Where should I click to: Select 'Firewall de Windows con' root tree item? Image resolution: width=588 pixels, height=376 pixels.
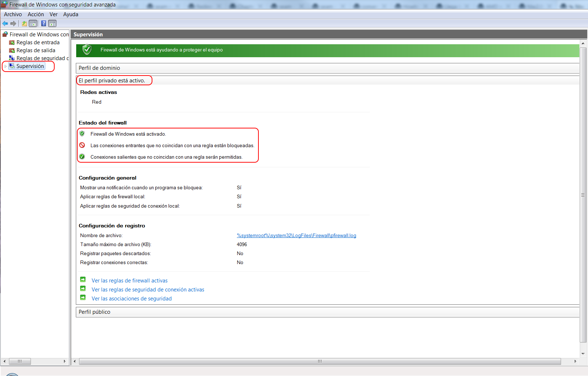39,35
